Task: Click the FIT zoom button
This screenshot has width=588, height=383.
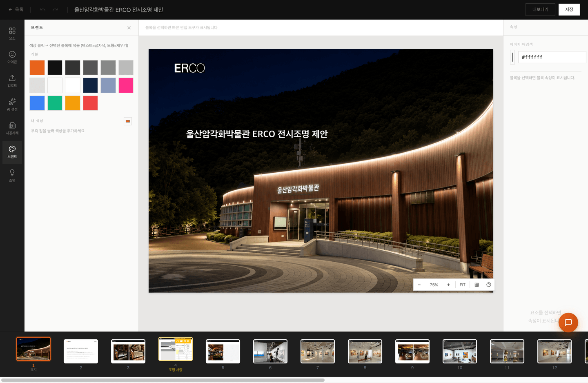Action: pos(463,285)
